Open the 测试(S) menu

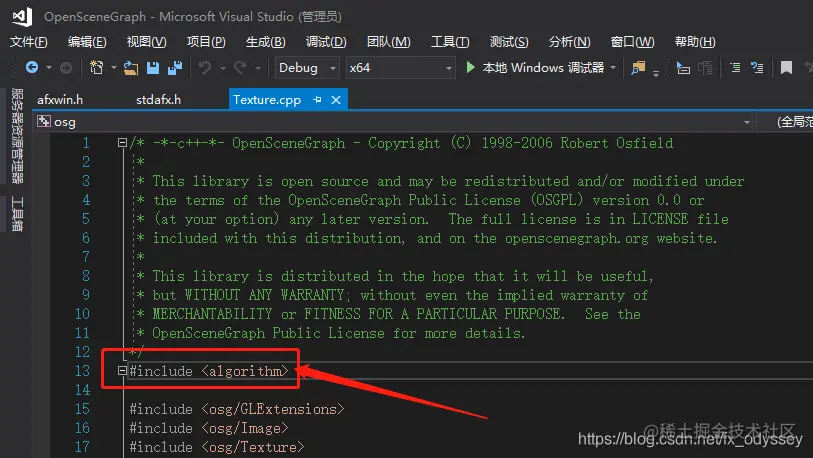tap(509, 42)
